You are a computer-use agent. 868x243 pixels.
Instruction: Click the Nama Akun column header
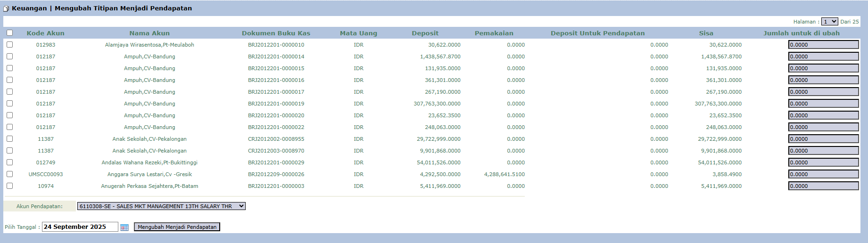point(149,33)
